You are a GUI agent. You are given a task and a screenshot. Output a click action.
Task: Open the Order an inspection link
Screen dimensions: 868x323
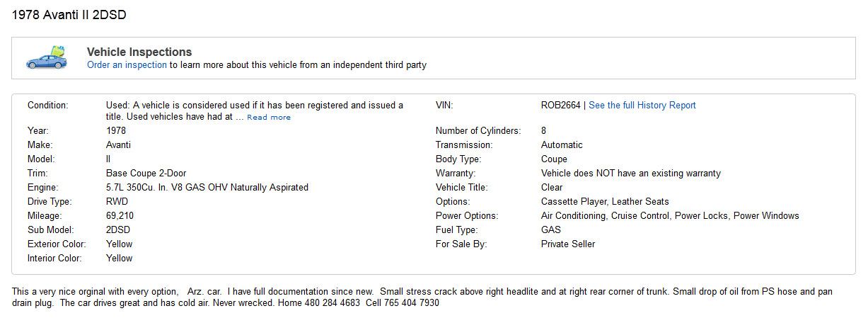point(127,65)
